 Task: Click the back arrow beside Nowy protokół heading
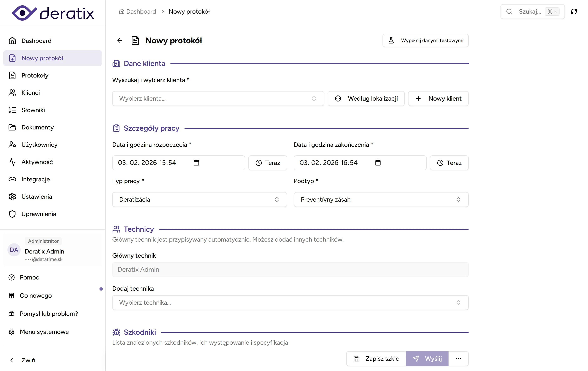click(x=119, y=40)
